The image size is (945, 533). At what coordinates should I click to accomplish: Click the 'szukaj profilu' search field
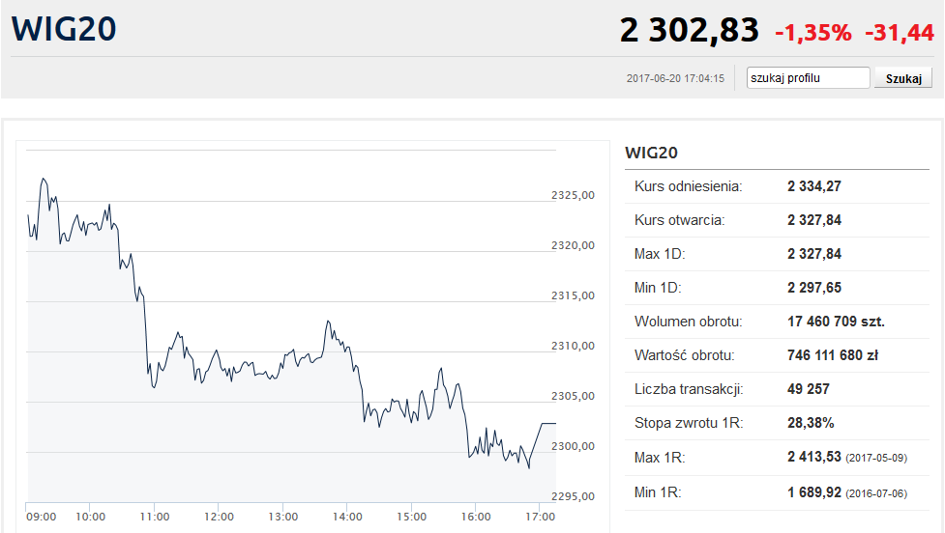808,78
